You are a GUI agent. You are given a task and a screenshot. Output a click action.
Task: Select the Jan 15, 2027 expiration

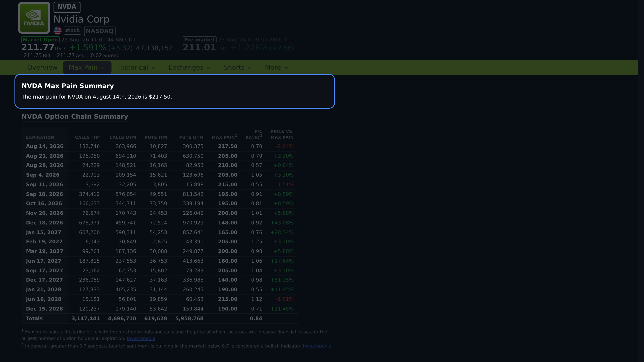43,232
